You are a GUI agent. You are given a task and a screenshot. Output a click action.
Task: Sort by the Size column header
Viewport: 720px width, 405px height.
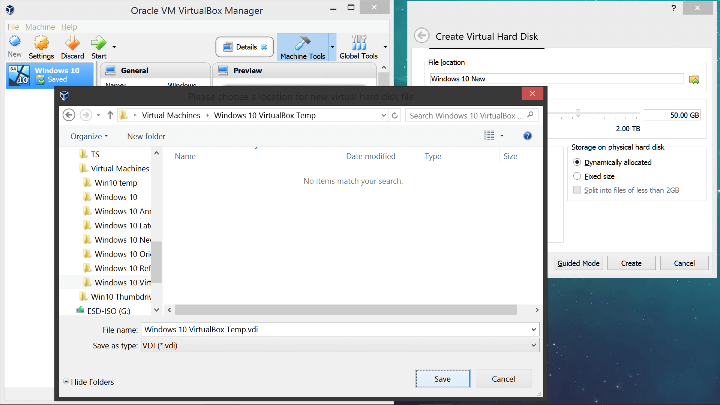(x=510, y=156)
